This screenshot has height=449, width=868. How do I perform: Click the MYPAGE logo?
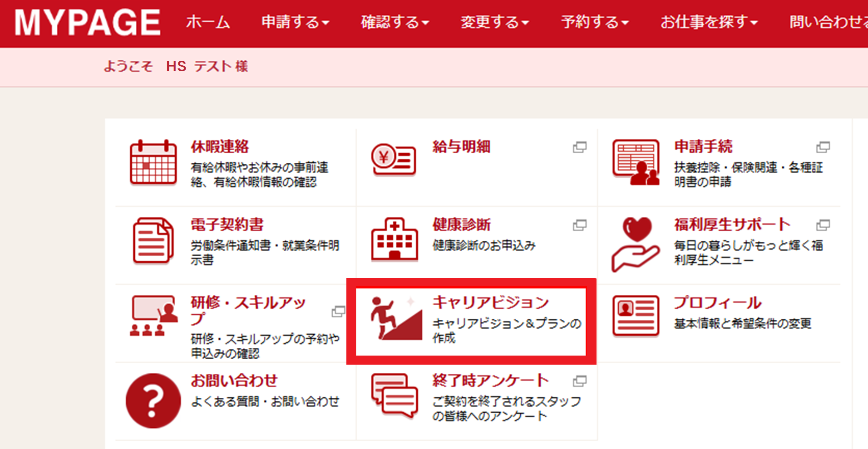(x=87, y=22)
